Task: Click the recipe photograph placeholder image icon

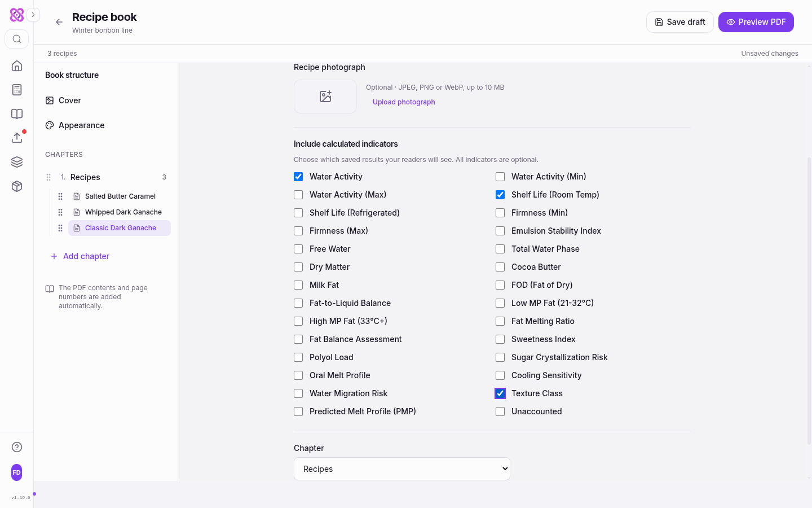Action: coord(325,97)
